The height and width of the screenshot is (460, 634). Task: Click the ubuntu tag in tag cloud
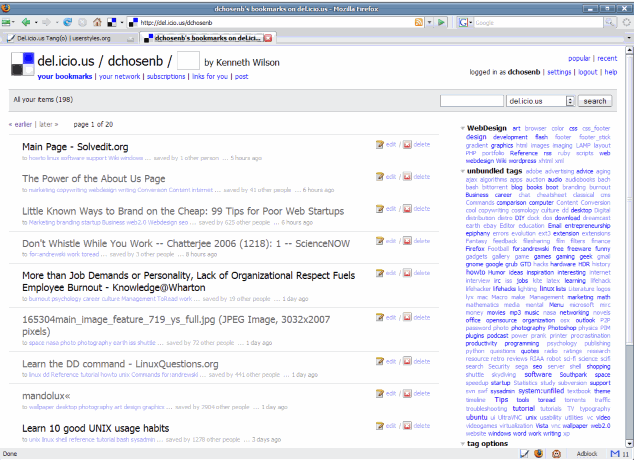(476, 418)
